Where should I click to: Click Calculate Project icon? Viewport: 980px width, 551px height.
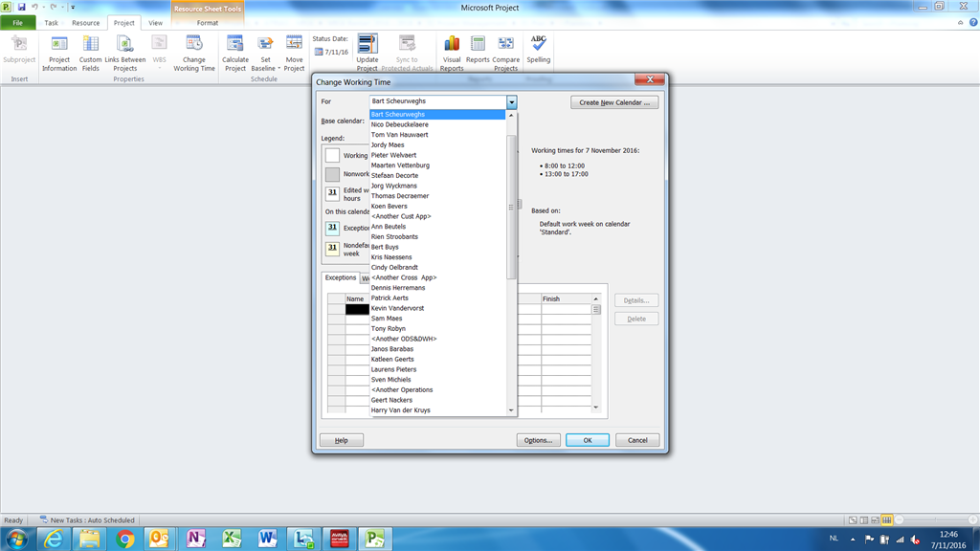[235, 54]
